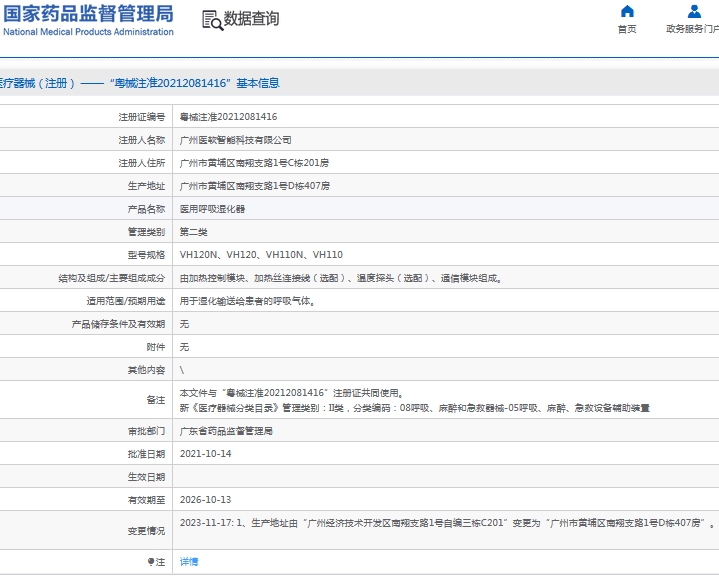The width and height of the screenshot is (719, 576).
Task: Click the 生效日期 row label
Action: point(146,477)
